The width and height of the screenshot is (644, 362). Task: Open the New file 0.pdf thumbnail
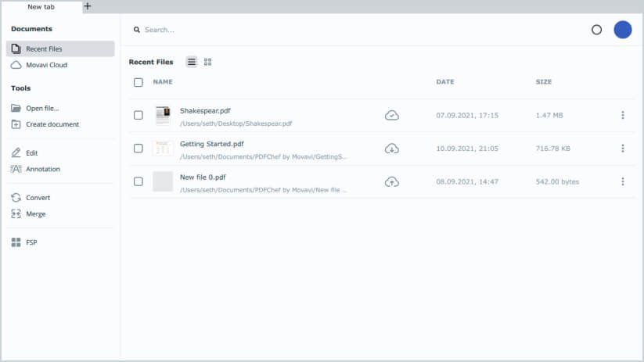point(163,181)
